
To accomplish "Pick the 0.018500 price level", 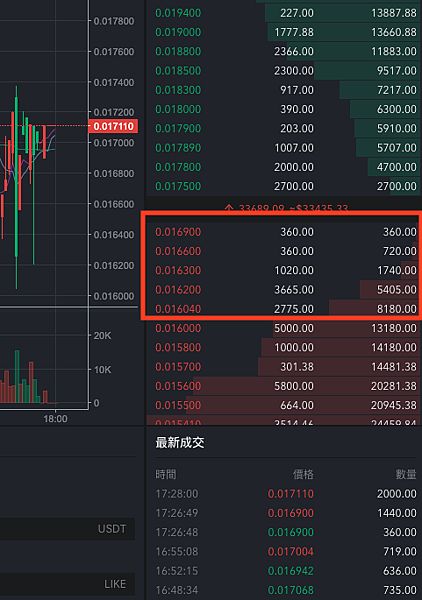I will click(x=178, y=71).
